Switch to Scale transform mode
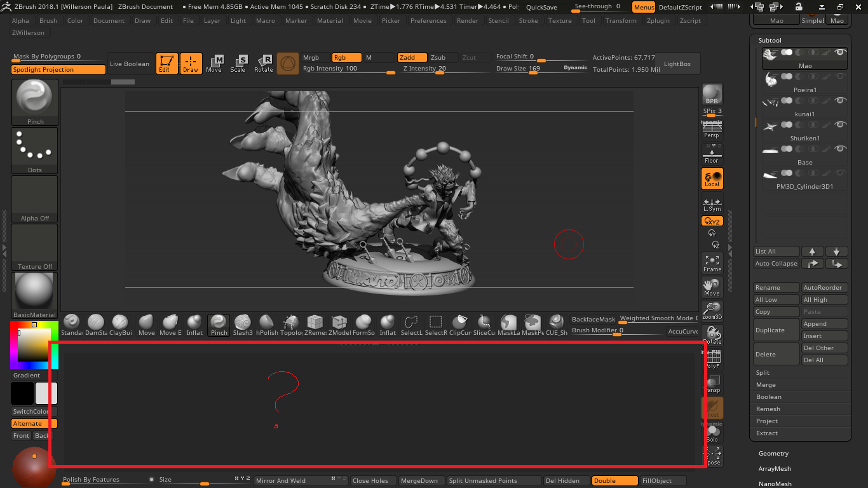The width and height of the screenshot is (868, 488). (238, 64)
